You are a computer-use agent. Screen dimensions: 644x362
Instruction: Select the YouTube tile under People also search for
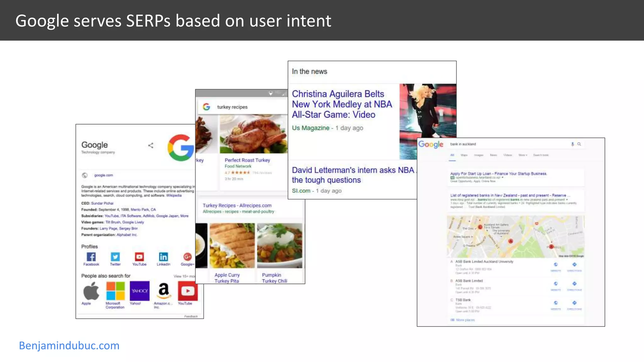point(188,291)
